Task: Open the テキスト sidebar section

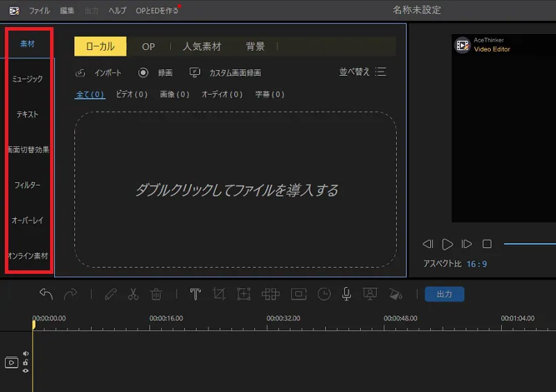Action: [27, 114]
